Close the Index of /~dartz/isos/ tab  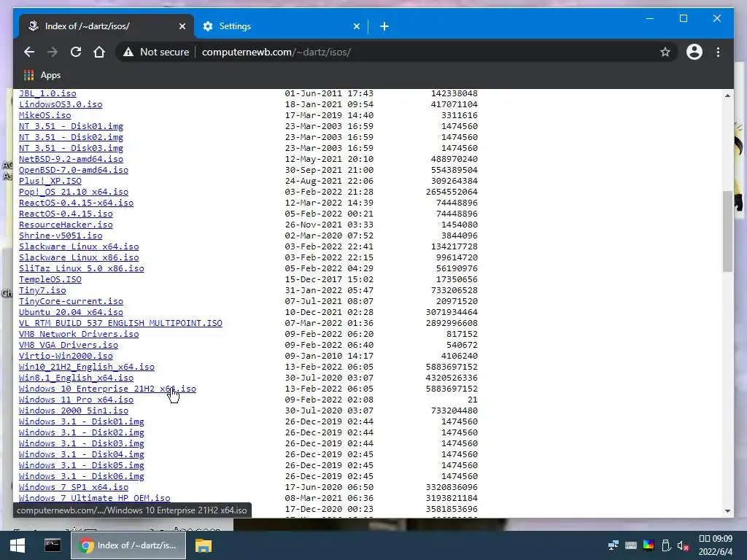coord(182,26)
